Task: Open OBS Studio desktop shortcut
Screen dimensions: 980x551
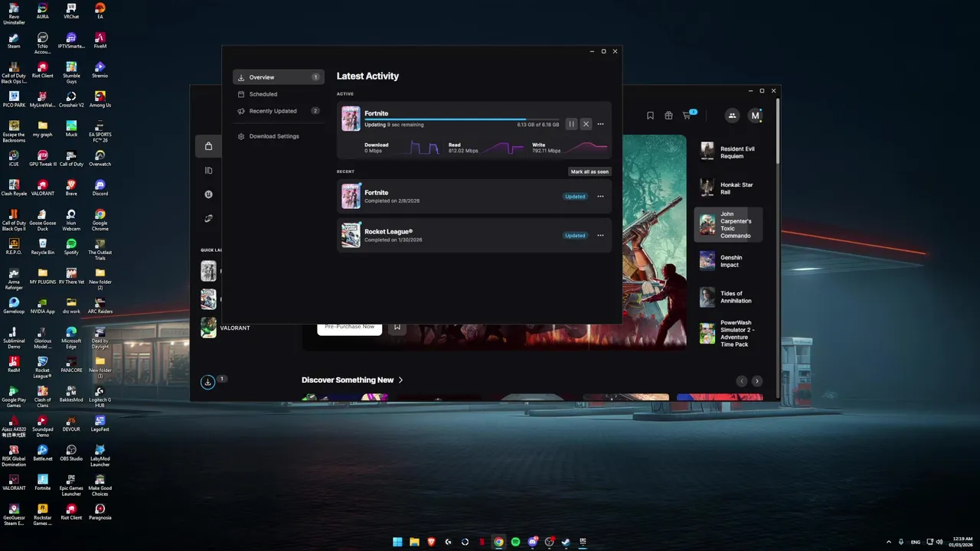Action: point(71,453)
